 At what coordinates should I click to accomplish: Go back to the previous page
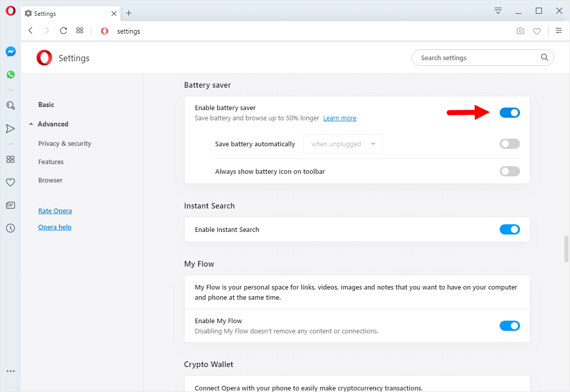pos(31,31)
